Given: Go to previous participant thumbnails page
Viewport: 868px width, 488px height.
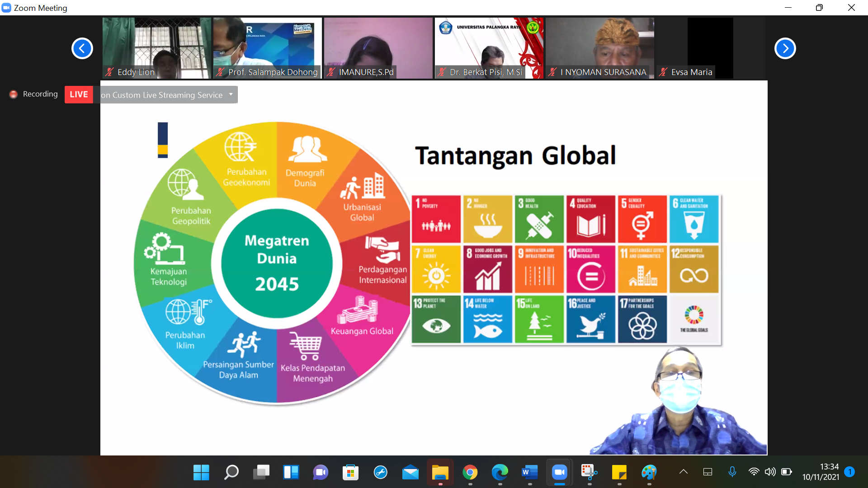Looking at the screenshot, I should coord(82,48).
